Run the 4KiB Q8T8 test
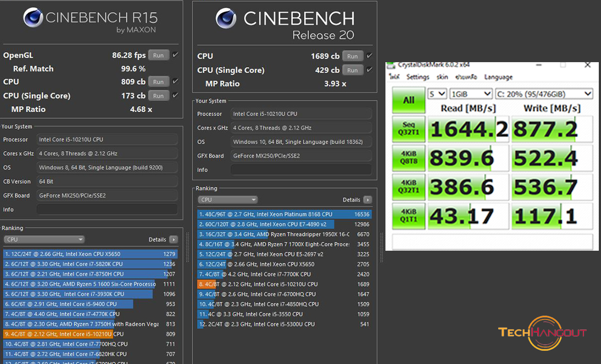The image size is (601, 364). tap(409, 158)
